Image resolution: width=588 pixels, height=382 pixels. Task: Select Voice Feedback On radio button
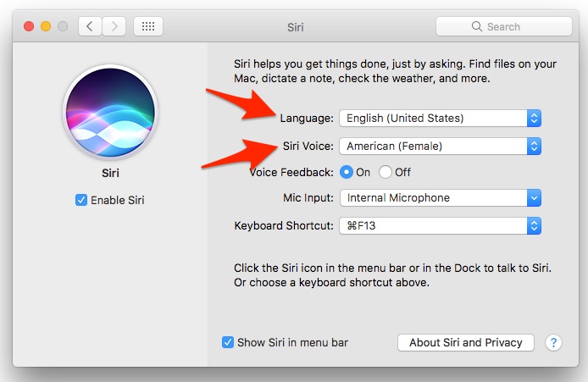(347, 172)
